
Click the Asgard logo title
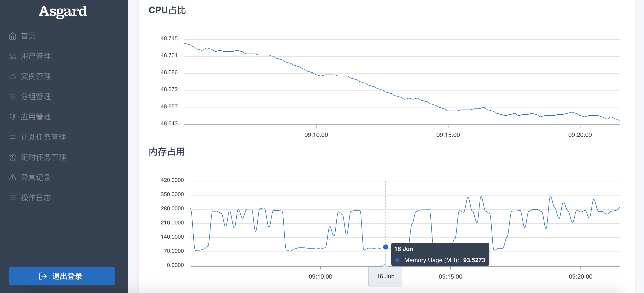[x=63, y=12]
